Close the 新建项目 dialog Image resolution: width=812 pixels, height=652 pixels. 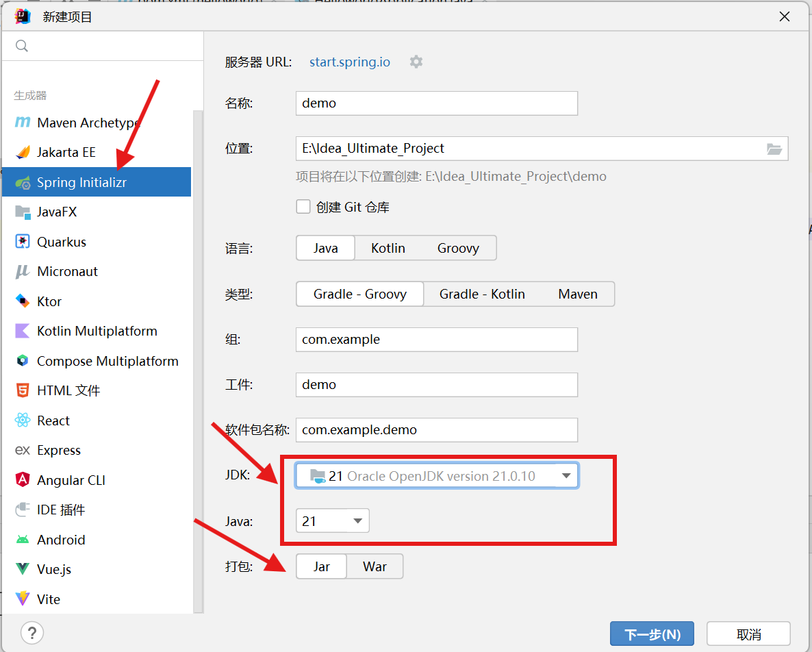[x=785, y=16]
